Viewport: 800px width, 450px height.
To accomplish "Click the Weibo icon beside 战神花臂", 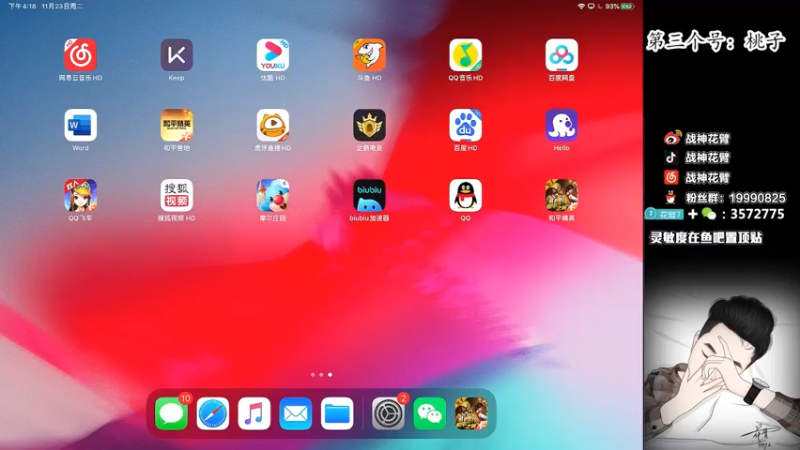I will [672, 138].
